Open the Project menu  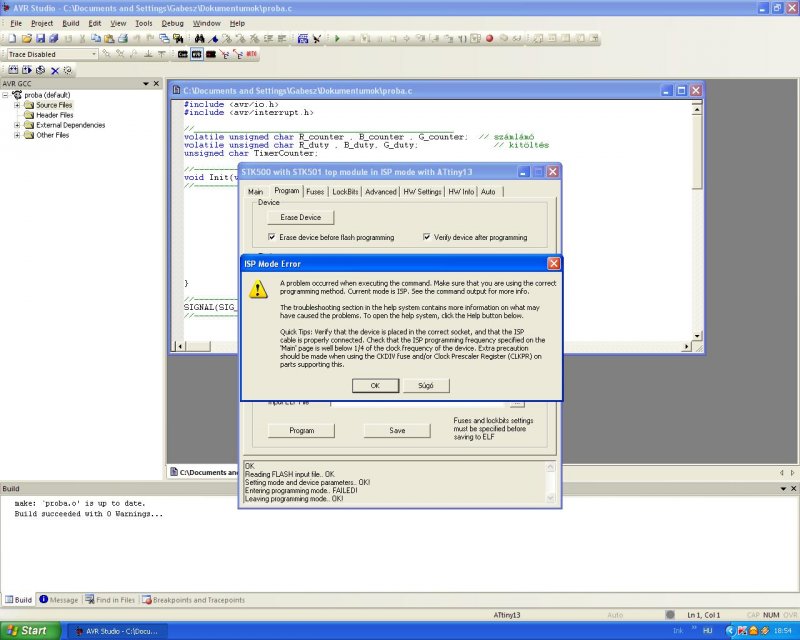[42, 23]
